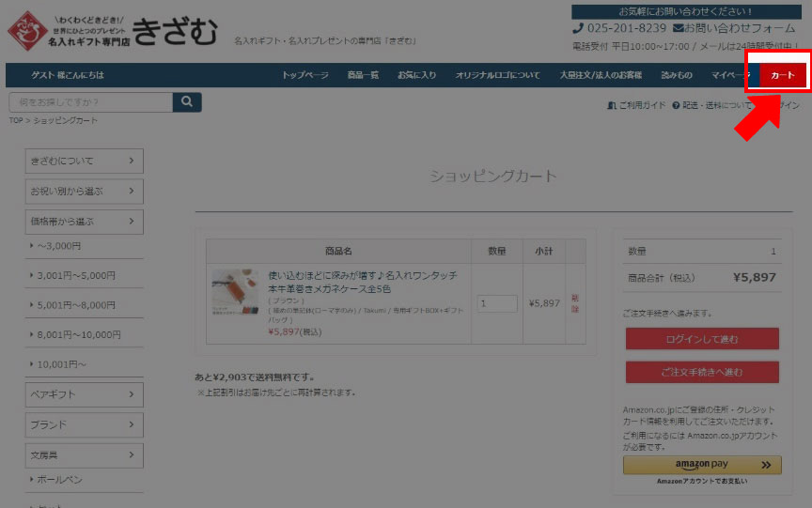
Task: Click the magnifying glass search button
Action: (x=187, y=102)
